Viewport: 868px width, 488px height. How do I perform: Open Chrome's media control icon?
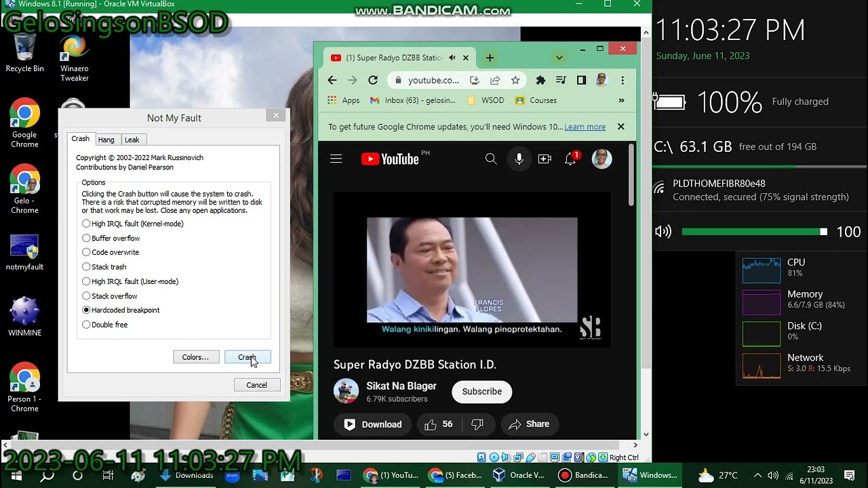pyautogui.click(x=561, y=80)
